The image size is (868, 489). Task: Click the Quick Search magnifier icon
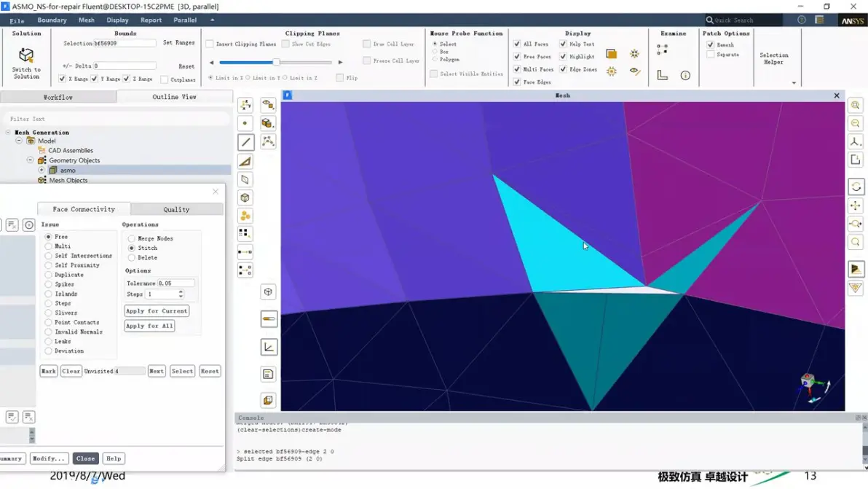709,20
